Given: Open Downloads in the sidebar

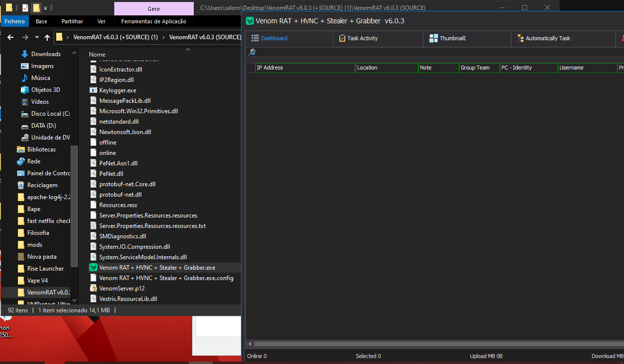Looking at the screenshot, I should click(46, 54).
